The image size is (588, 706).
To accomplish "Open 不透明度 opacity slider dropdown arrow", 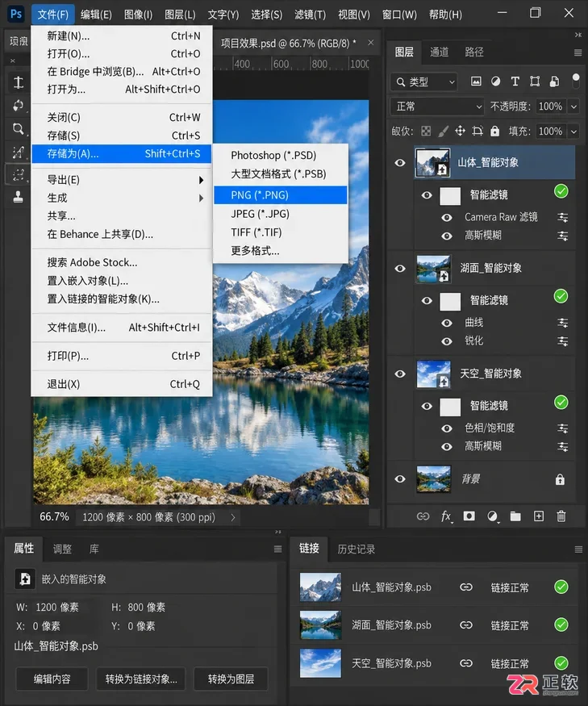I will [x=573, y=107].
